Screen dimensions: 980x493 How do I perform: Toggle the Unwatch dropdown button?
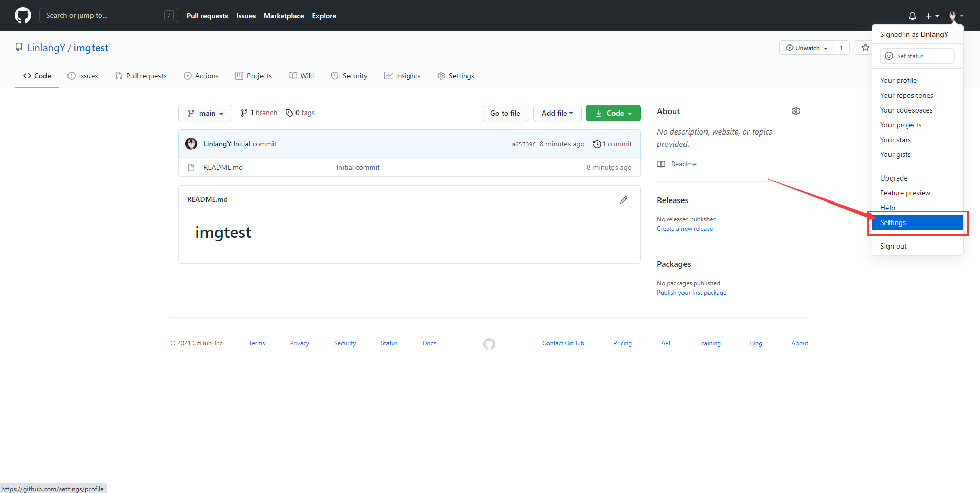click(806, 48)
